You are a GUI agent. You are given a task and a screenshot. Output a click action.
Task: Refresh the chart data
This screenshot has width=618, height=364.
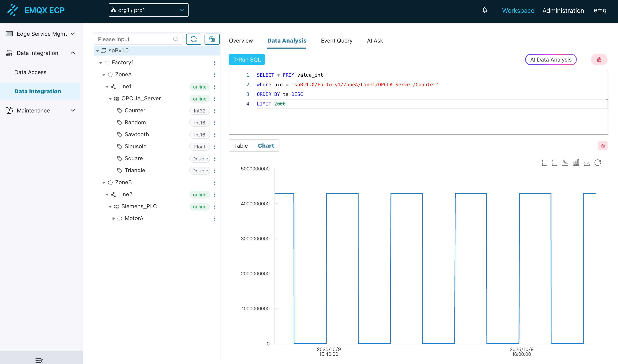[x=598, y=162]
